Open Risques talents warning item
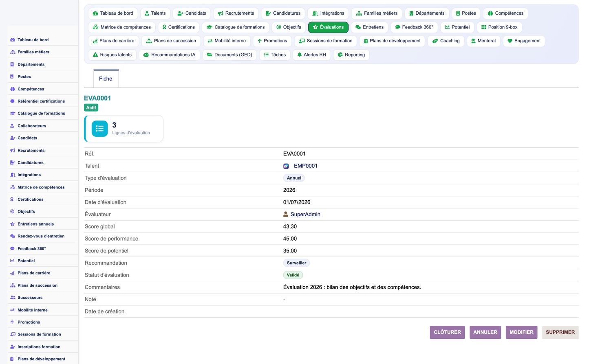The image size is (589, 364). (112, 55)
